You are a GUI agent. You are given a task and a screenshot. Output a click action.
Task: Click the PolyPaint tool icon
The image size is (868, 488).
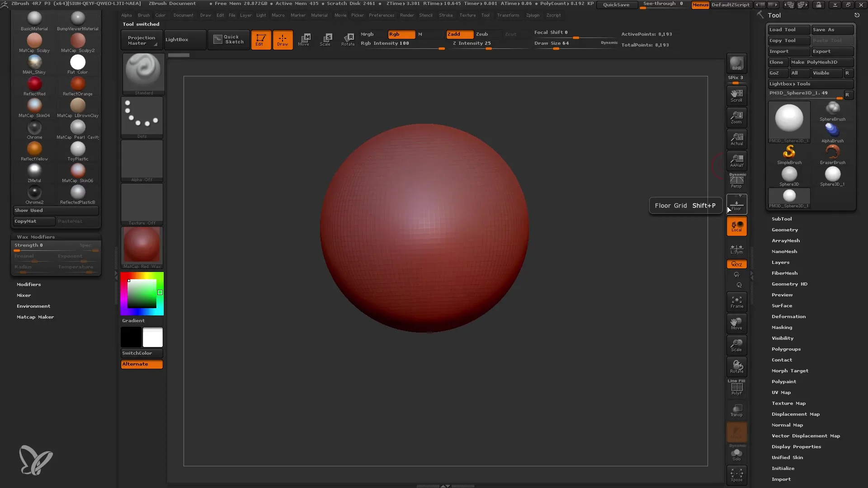[784, 381]
